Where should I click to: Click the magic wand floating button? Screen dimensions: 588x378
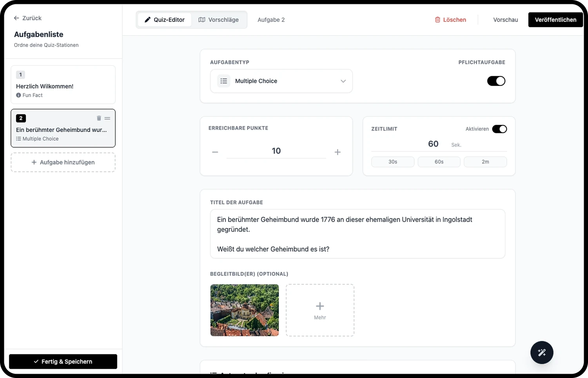542,353
